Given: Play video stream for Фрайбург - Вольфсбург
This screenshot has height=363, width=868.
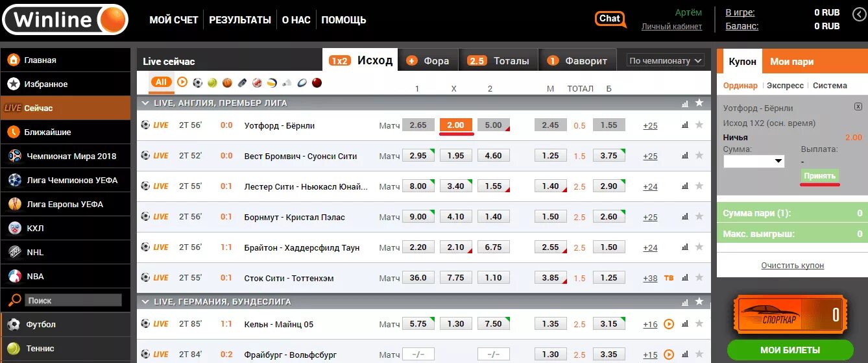Looking at the screenshot, I should [x=669, y=355].
